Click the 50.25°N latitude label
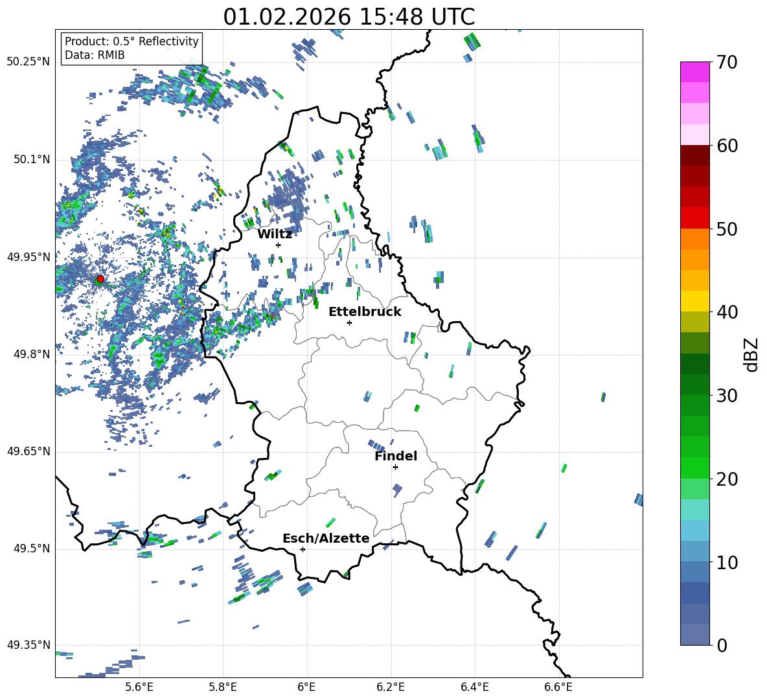 (x=29, y=62)
